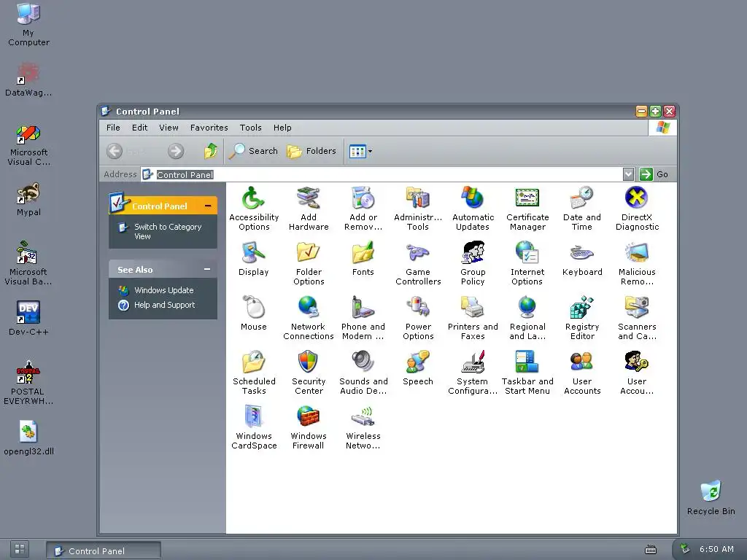Viewport: 747px width, 560px height.
Task: Open Wireless Network setup icon
Action: pyautogui.click(x=363, y=427)
